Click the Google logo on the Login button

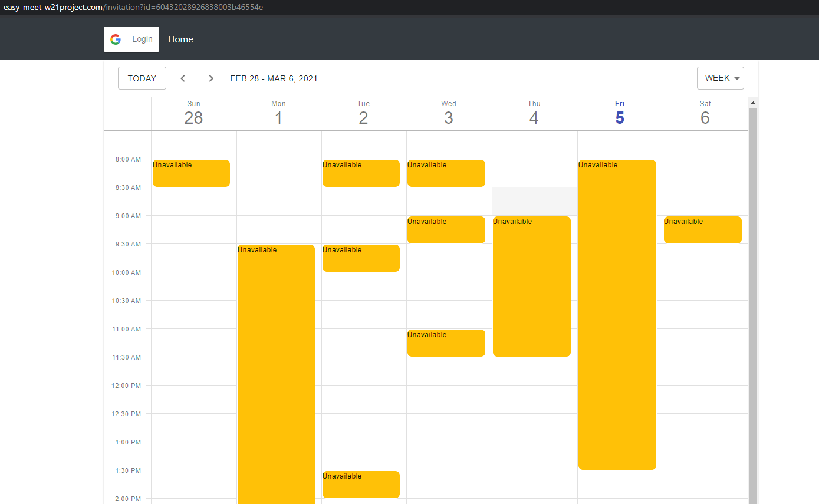pyautogui.click(x=115, y=39)
